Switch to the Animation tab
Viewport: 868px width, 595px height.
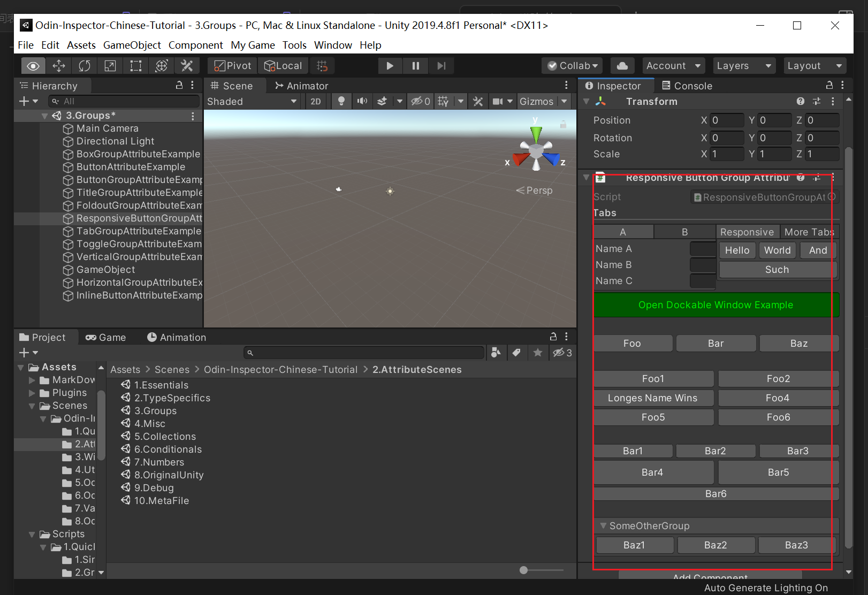coord(177,337)
